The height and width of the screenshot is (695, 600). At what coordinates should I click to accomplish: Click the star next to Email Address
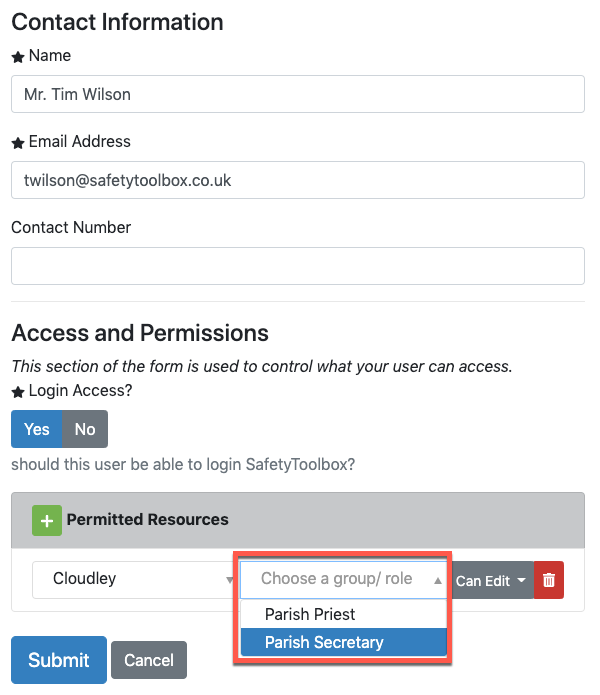18,144
